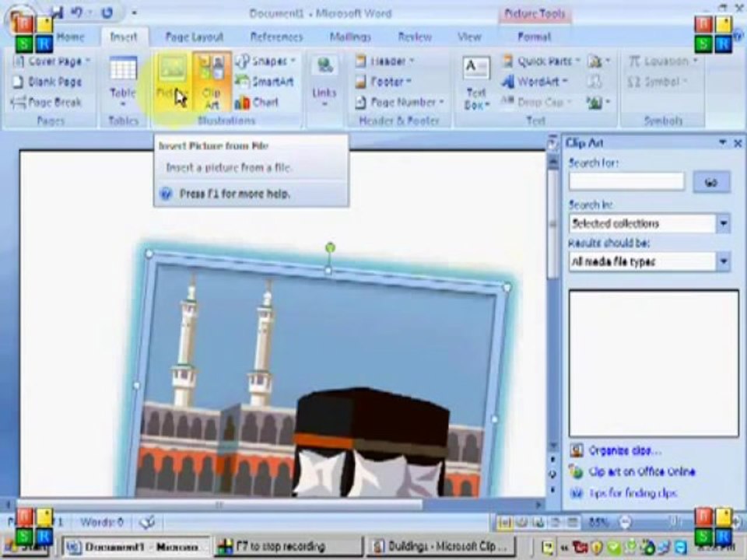
Task: Open the Review tab
Action: click(x=415, y=37)
